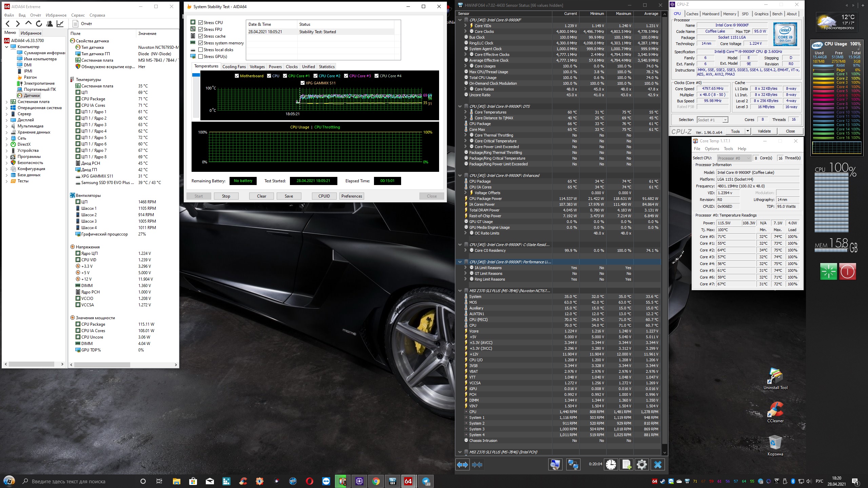Click AIDA64 refresh toolbar icon
Screen dimensions: 868x488
pyautogui.click(x=39, y=23)
